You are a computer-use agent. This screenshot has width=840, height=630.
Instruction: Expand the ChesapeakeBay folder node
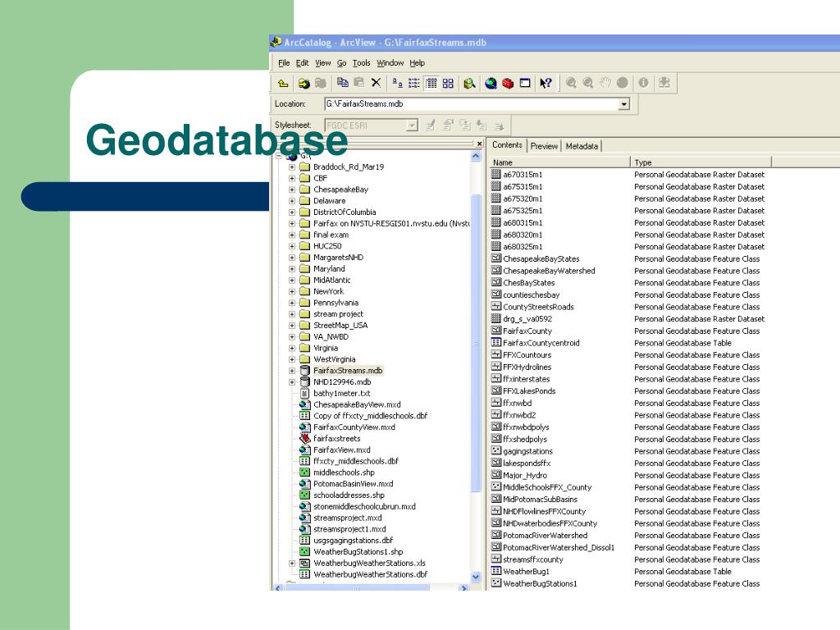coord(292,189)
